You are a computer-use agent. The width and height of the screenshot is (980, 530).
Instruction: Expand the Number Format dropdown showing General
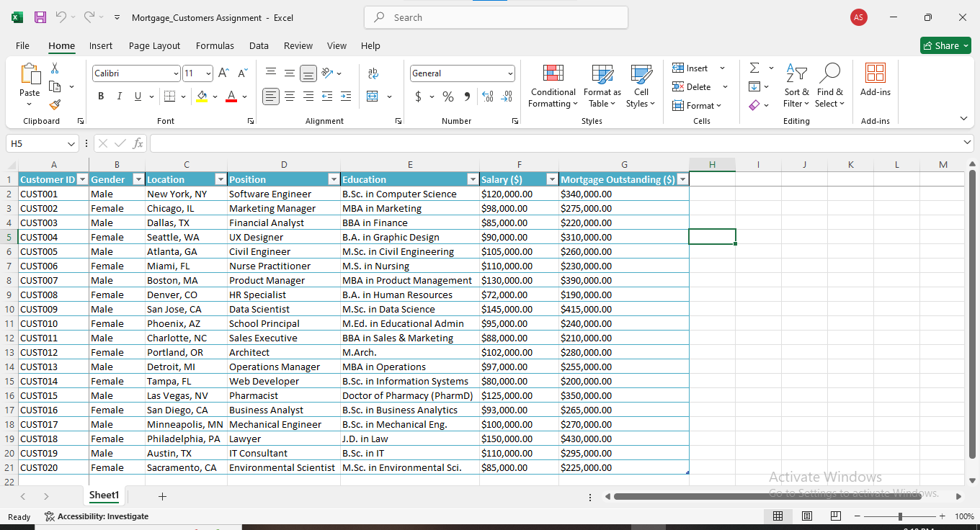(510, 73)
